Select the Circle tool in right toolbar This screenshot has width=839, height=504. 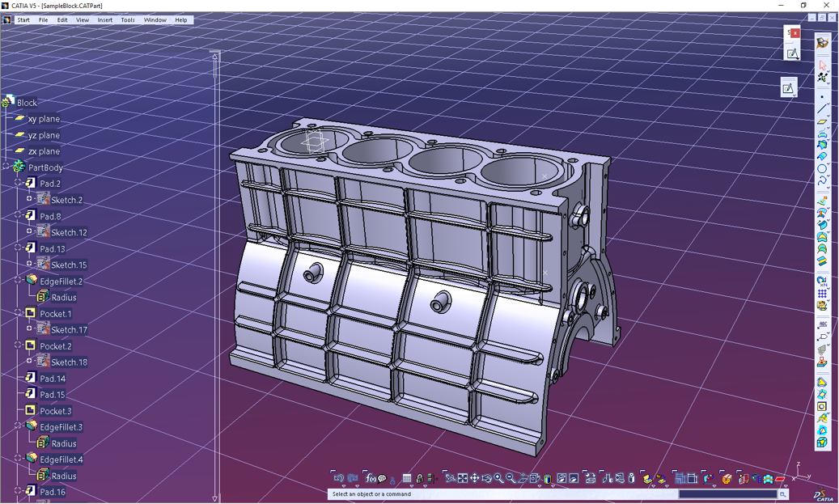[822, 169]
